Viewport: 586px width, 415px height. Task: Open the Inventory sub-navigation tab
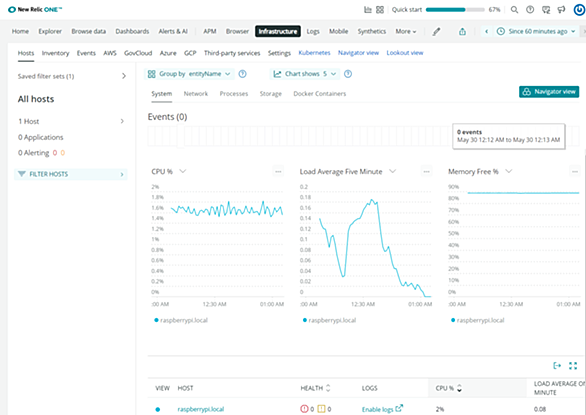point(55,53)
